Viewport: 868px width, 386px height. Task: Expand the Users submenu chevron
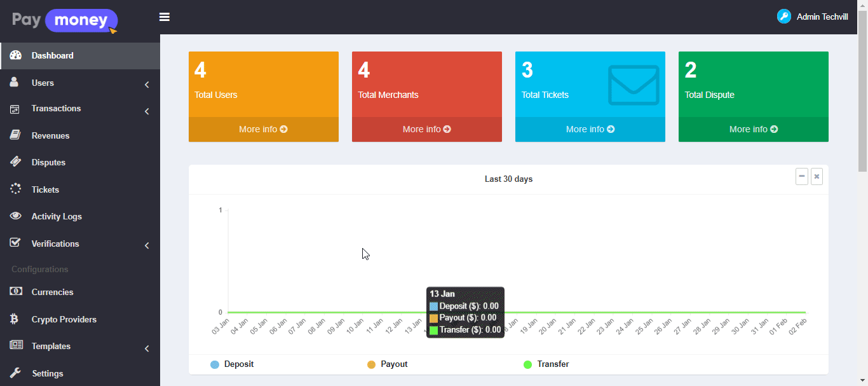pyautogui.click(x=147, y=84)
